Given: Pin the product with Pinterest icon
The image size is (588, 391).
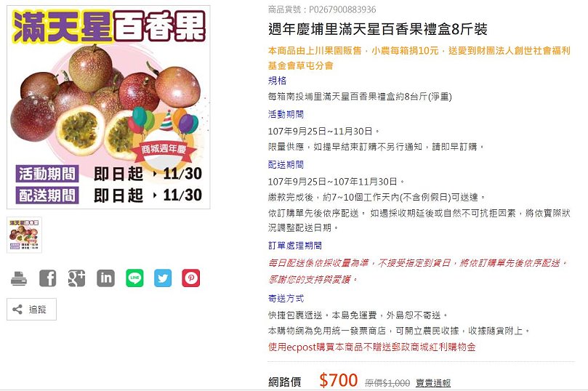Looking at the screenshot, I should (x=191, y=278).
